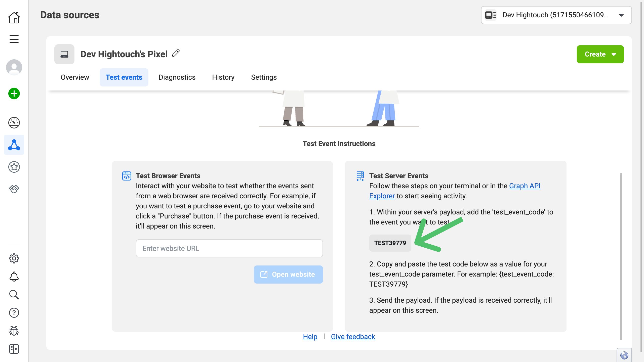Open the Settings gear in the sidebar
This screenshot has height=362, width=644.
point(14,258)
